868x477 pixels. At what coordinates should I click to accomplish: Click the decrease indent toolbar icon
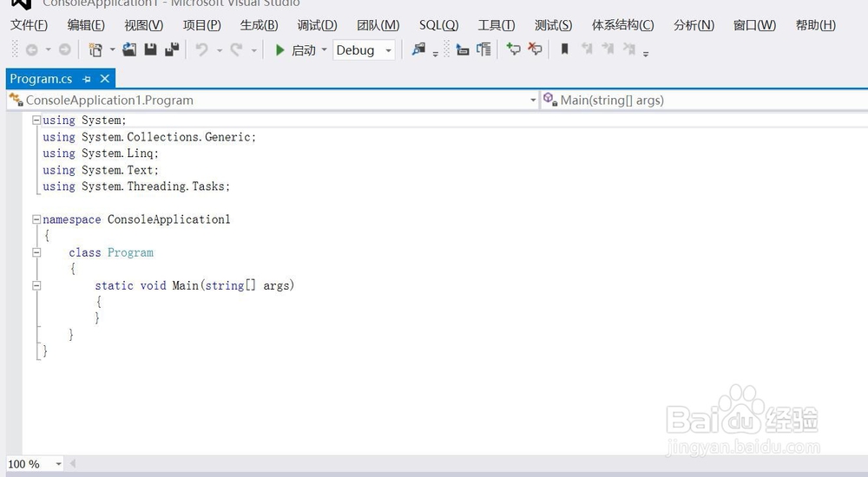pyautogui.click(x=463, y=49)
